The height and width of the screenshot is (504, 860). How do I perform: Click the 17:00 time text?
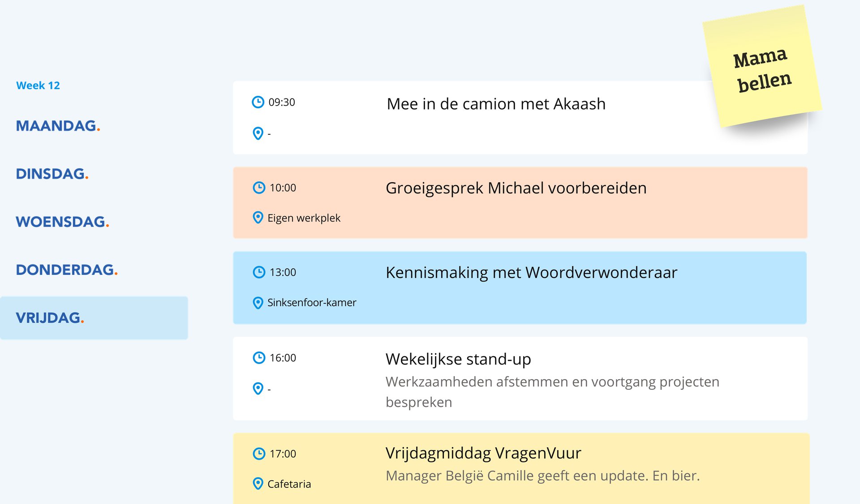[x=283, y=453]
